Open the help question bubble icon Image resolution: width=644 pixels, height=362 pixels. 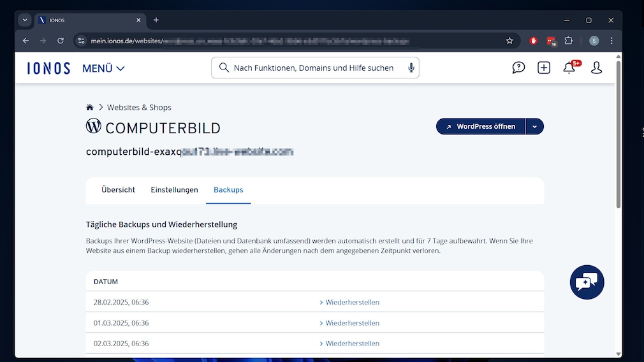pyautogui.click(x=518, y=68)
